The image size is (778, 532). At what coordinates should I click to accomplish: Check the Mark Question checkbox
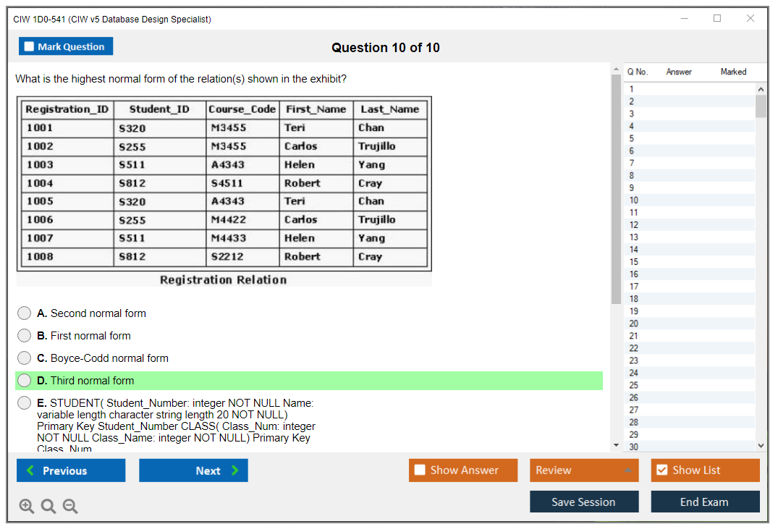[x=30, y=47]
